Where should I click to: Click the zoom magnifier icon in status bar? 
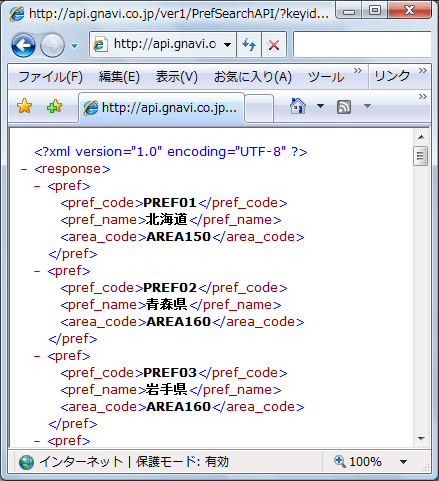pyautogui.click(x=339, y=461)
